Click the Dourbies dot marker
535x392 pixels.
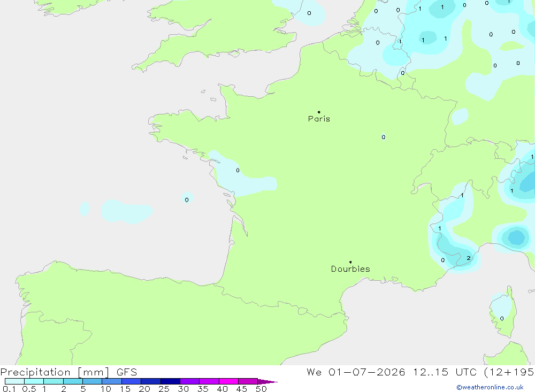coord(350,262)
